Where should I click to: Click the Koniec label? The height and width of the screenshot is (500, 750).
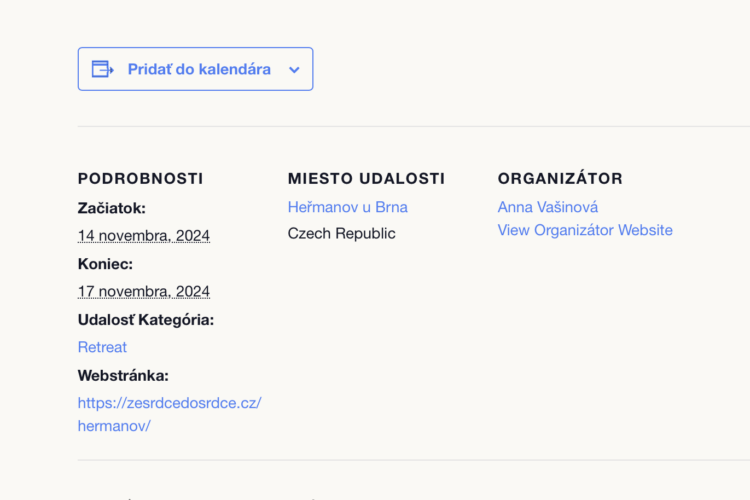click(x=105, y=264)
